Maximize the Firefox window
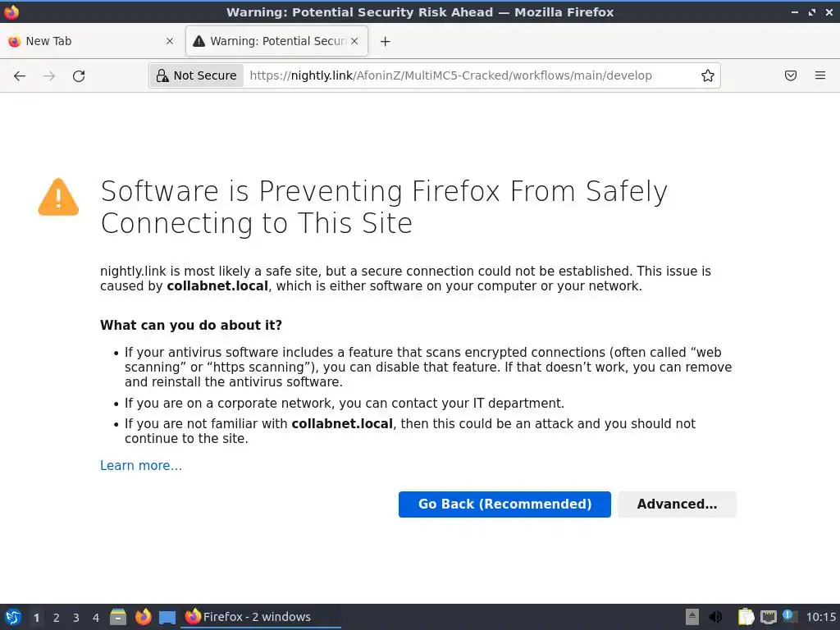840x630 pixels. coord(812,11)
